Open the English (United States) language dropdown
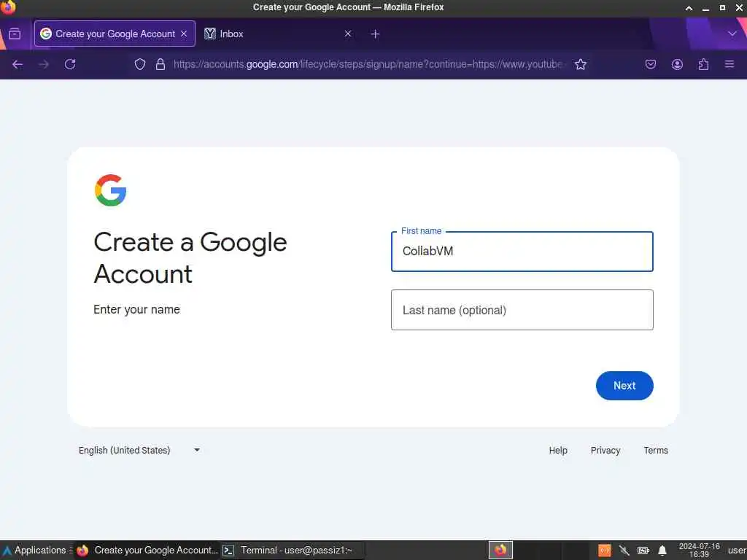747x560 pixels. pos(139,451)
